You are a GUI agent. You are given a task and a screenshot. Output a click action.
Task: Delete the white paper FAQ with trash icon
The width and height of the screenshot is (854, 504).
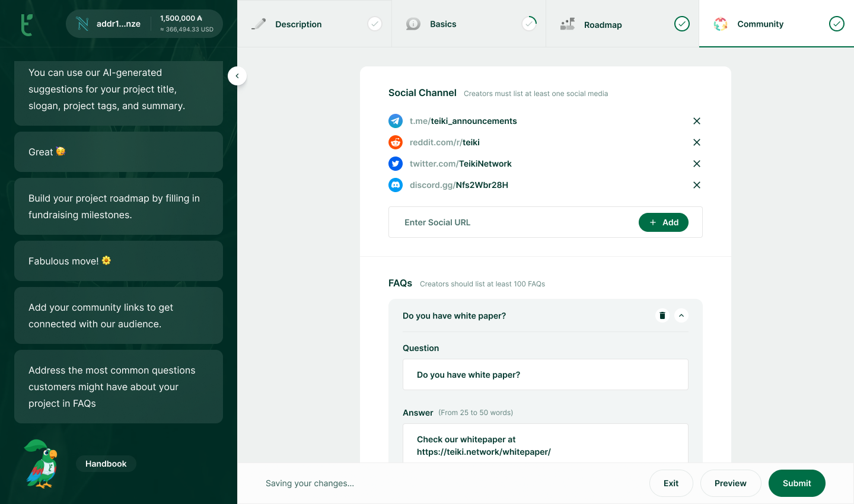(662, 315)
